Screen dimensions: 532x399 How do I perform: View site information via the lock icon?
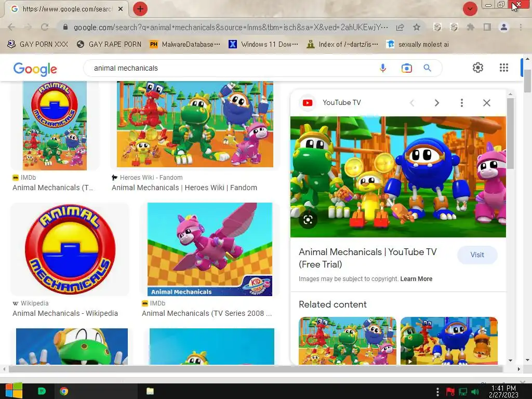coord(66,27)
